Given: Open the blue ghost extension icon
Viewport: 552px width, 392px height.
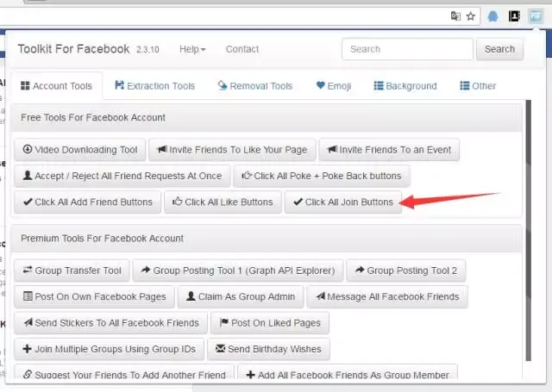Looking at the screenshot, I should (492, 16).
